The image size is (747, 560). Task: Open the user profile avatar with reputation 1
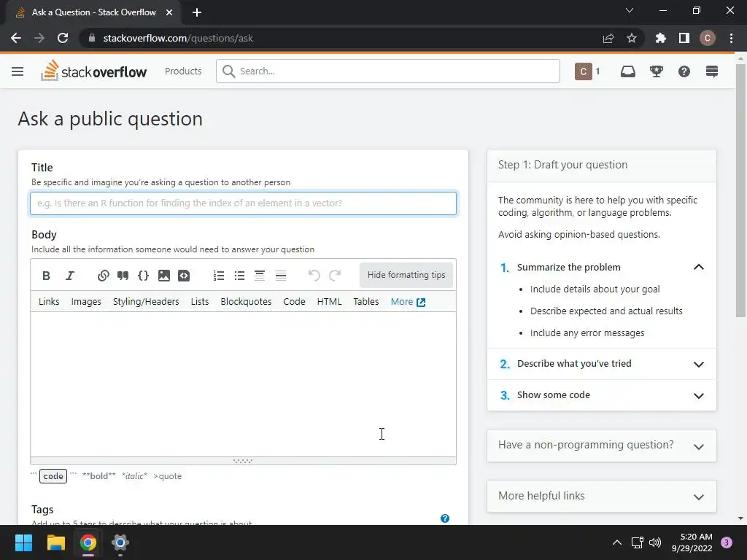[x=588, y=71]
